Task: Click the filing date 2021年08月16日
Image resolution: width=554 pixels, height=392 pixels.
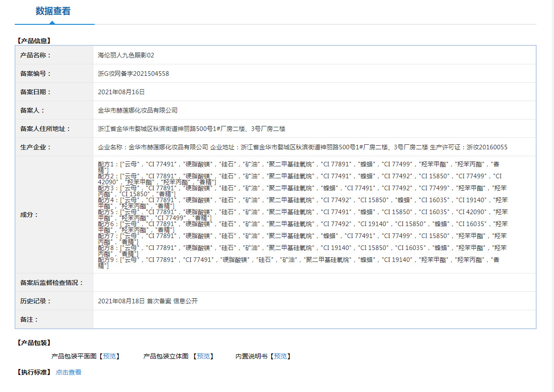Action: (121, 92)
